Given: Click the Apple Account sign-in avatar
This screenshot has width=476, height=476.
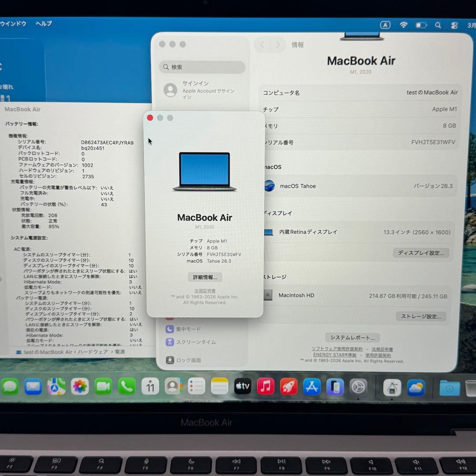Looking at the screenshot, I should [171, 90].
